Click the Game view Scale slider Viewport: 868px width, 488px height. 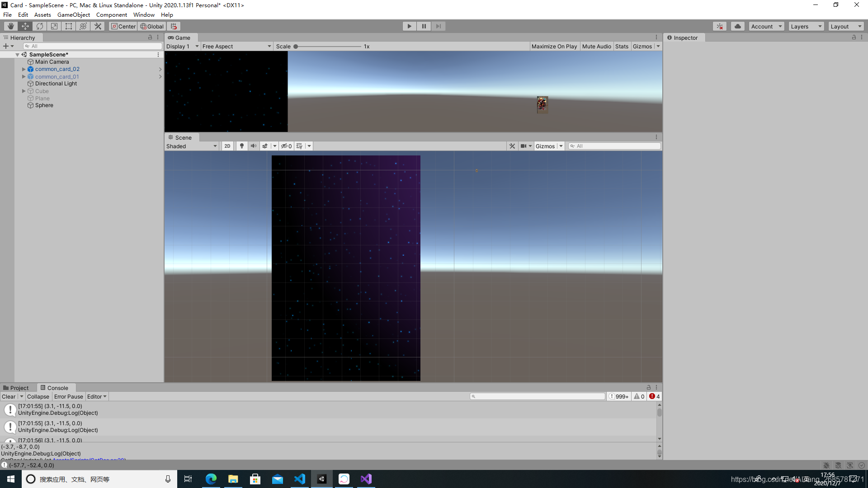click(328, 46)
